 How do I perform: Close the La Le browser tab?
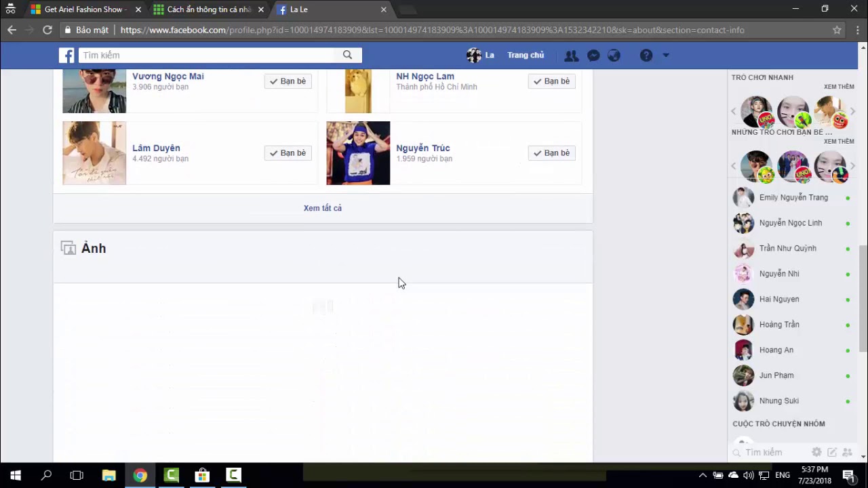point(383,9)
